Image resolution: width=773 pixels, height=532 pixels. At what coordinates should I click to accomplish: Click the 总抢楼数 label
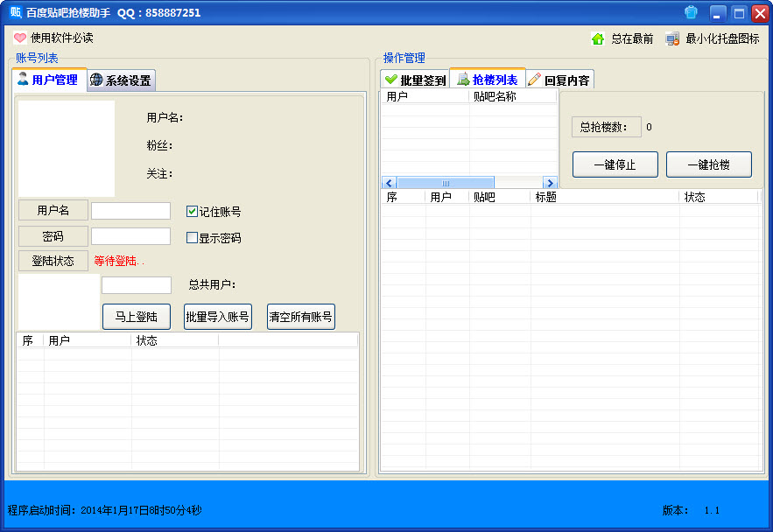607,127
